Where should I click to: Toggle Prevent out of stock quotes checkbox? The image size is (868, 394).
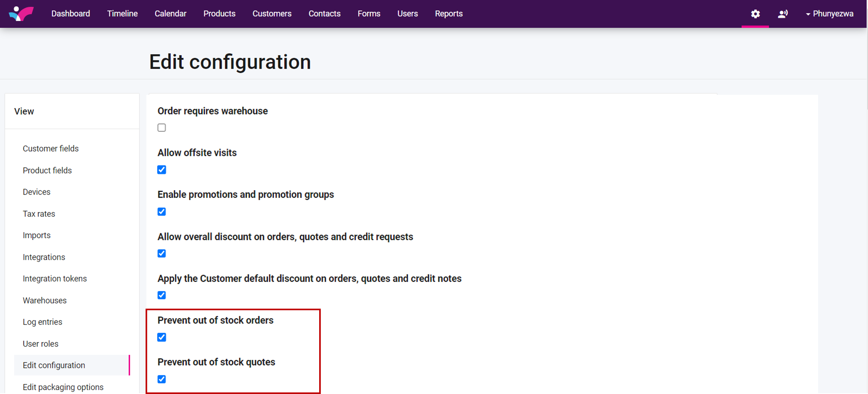[x=161, y=379]
